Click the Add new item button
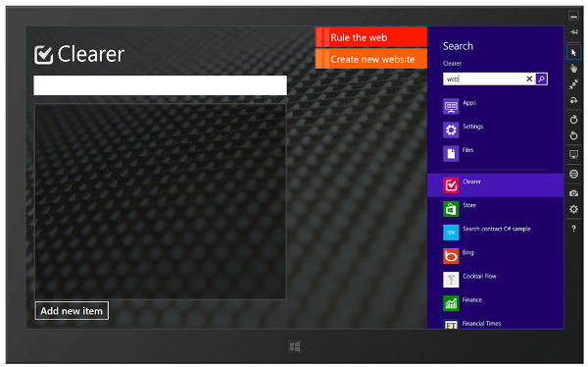588x367 pixels. (x=72, y=311)
